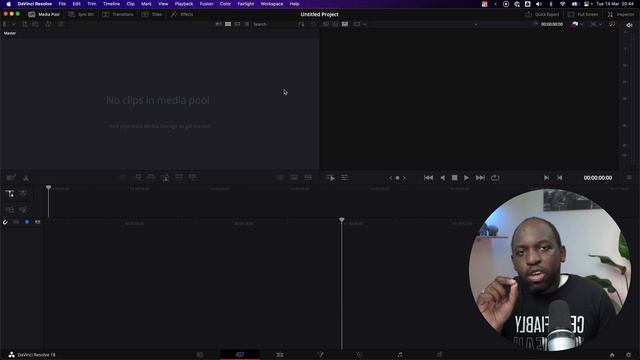Viewport: 640px width, 360px height.
Task: Click the append to end edit icon
Action: coord(151,177)
